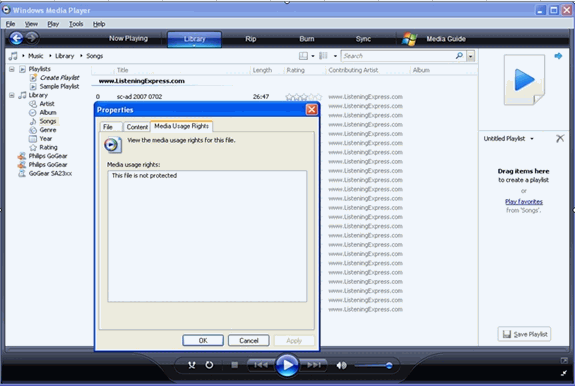This screenshot has height=386, width=575.
Task: Open the view options icon
Action: point(323,56)
